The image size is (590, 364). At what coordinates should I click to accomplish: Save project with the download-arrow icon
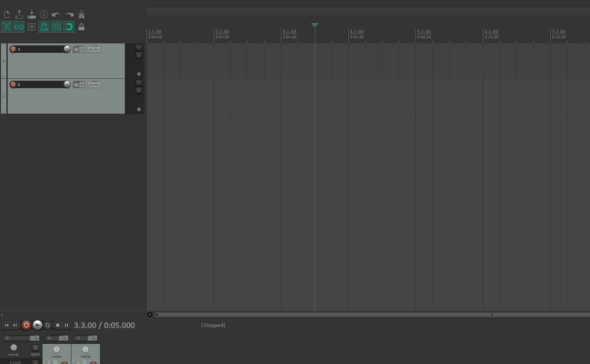tap(32, 14)
